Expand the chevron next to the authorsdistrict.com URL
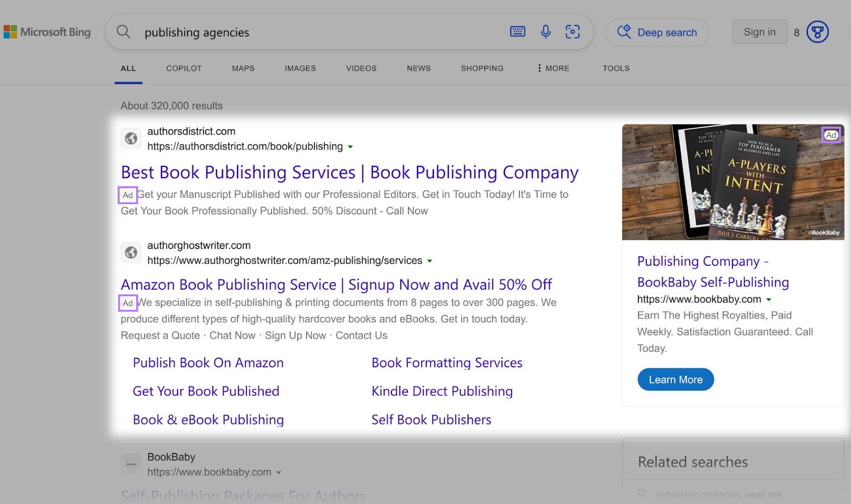The height and width of the screenshot is (504, 851). (x=351, y=147)
